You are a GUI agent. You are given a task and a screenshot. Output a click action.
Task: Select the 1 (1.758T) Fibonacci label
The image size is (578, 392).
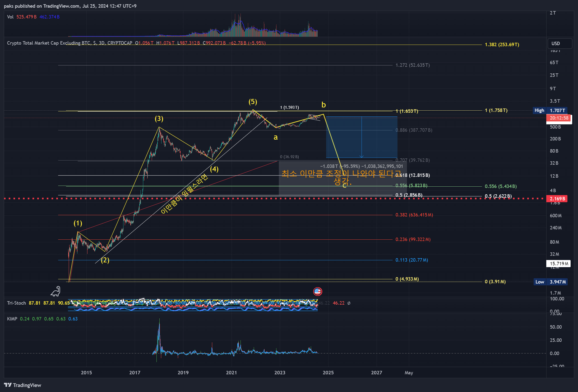point(496,110)
